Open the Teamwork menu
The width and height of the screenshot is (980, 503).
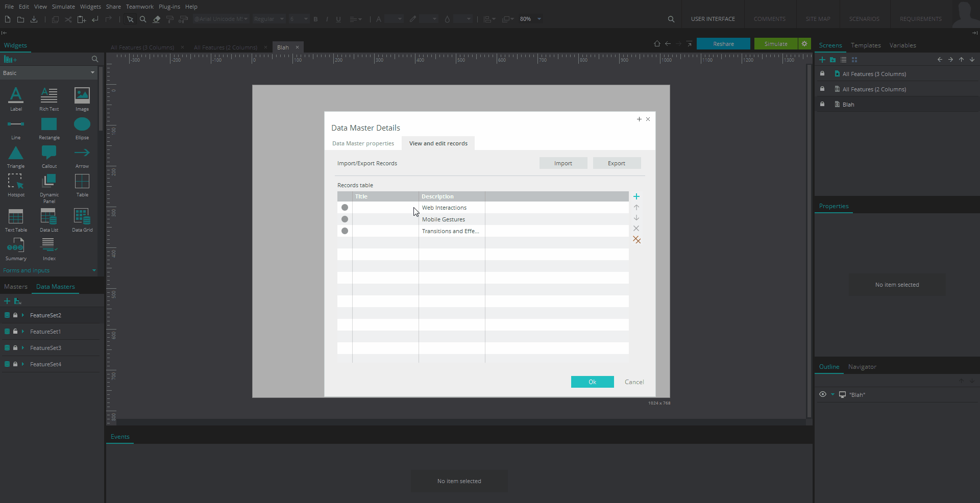pos(139,7)
